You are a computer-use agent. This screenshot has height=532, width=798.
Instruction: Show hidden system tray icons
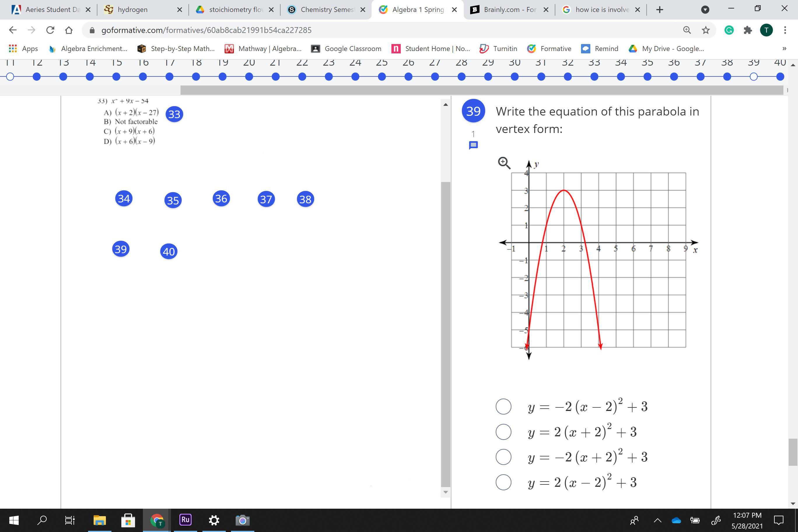[x=657, y=520]
